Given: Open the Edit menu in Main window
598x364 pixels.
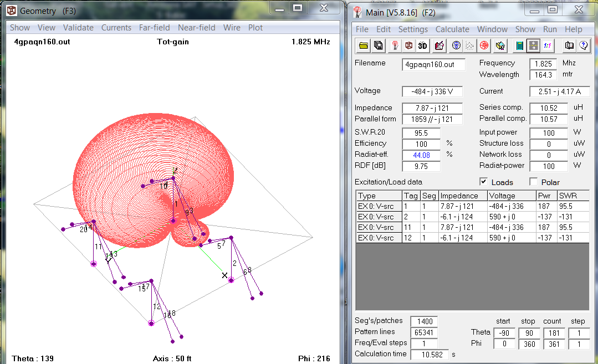Looking at the screenshot, I should click(384, 29).
